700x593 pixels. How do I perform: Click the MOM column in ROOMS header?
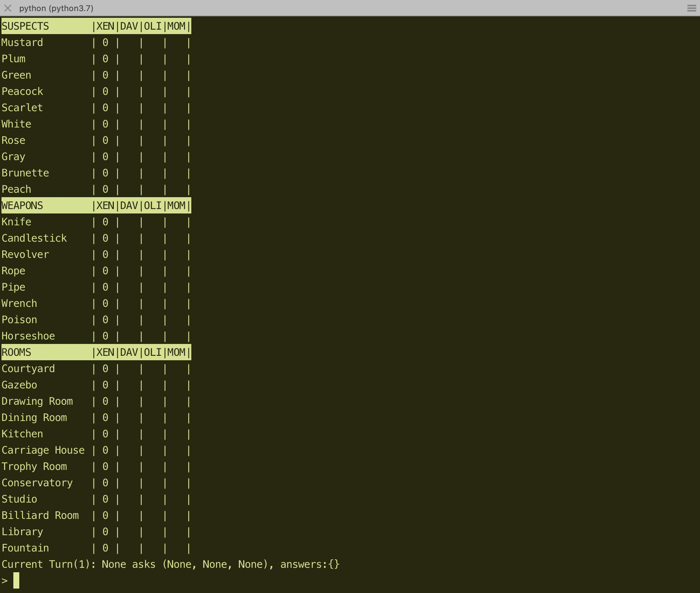[x=176, y=352]
